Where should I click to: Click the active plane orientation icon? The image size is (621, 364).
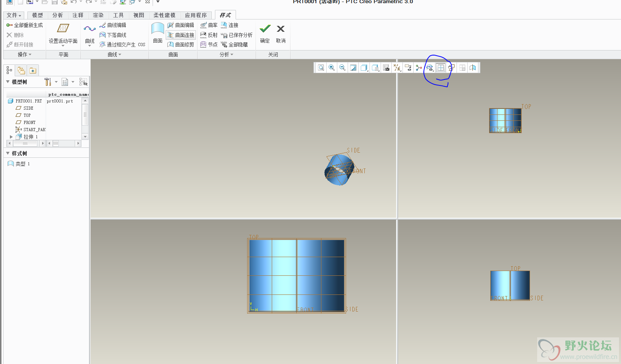(451, 68)
